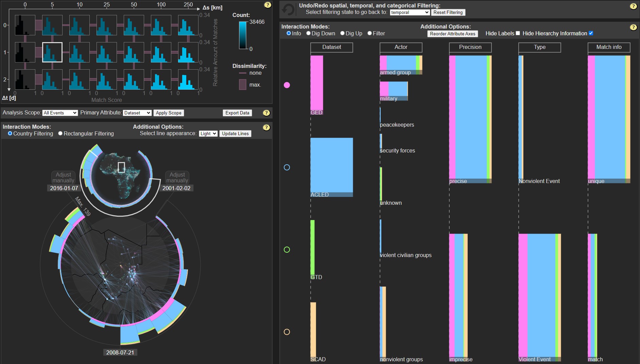Click the SCAD orange dataset bar
640x364 pixels.
pos(313,332)
